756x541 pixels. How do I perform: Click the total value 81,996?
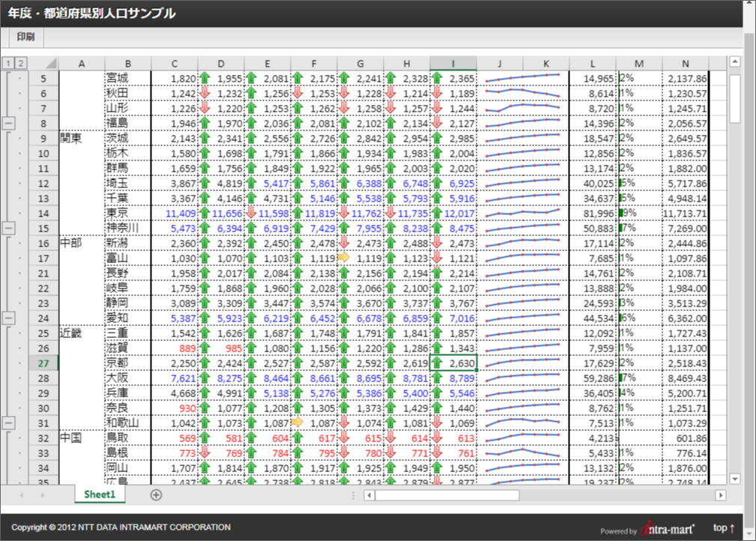(x=592, y=213)
